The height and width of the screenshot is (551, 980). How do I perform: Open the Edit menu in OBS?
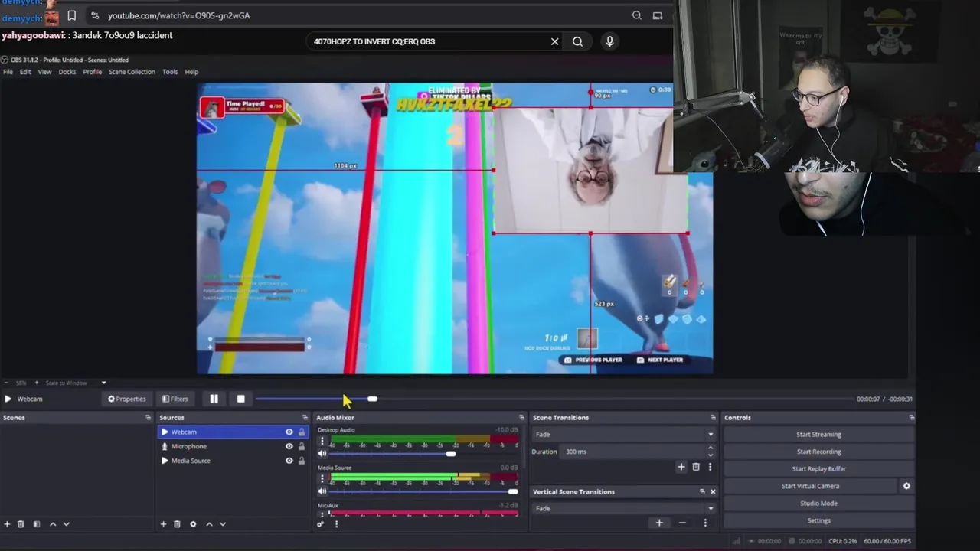coord(25,72)
